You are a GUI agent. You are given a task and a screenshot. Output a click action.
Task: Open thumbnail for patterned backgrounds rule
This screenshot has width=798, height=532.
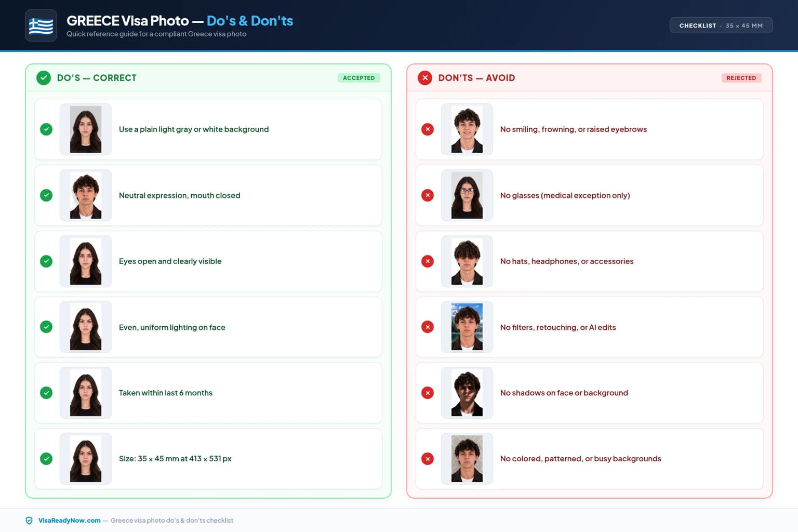467,459
